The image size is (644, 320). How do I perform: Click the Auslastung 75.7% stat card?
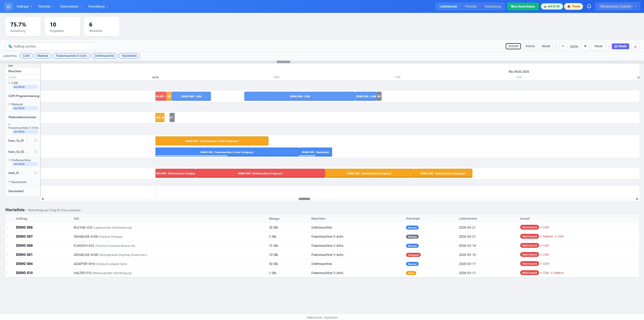click(23, 27)
